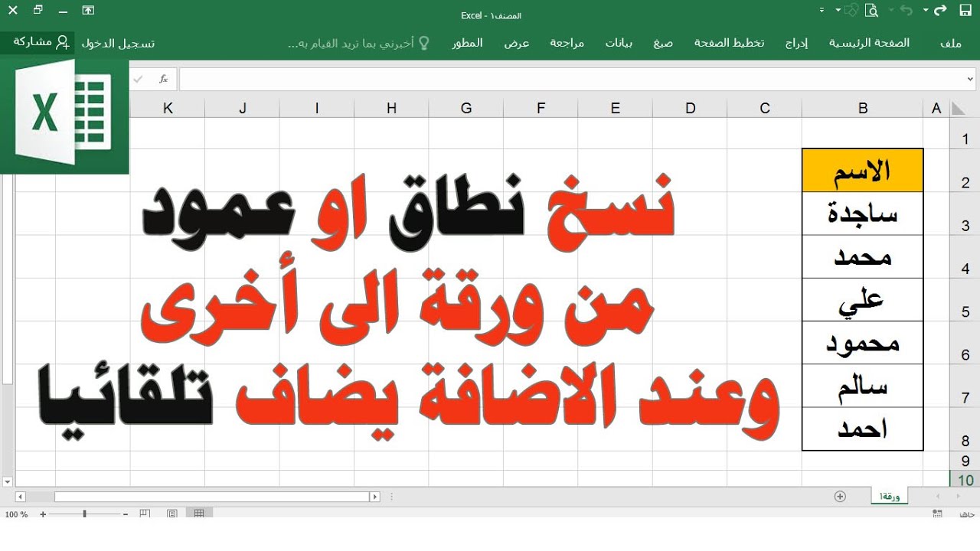This screenshot has width=980, height=551.
Task: Select row 9 header
Action: tap(965, 461)
